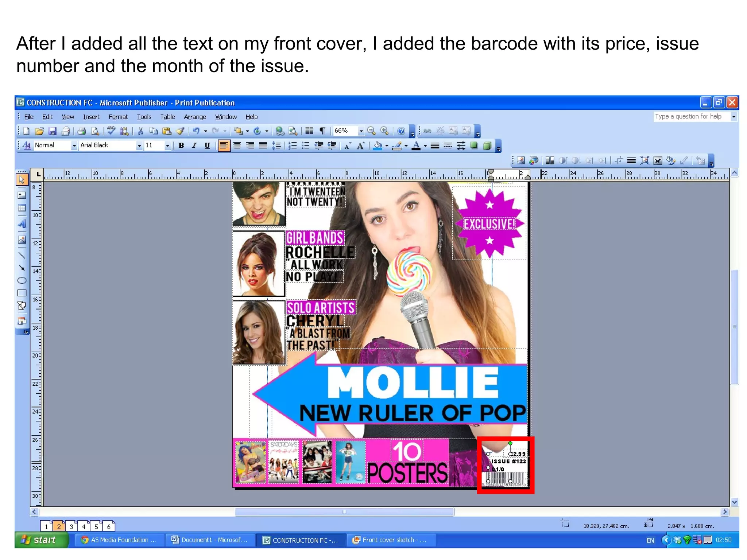This screenshot has height=560, width=747.
Task: Select the Arrow drawing tool
Action: 22,268
